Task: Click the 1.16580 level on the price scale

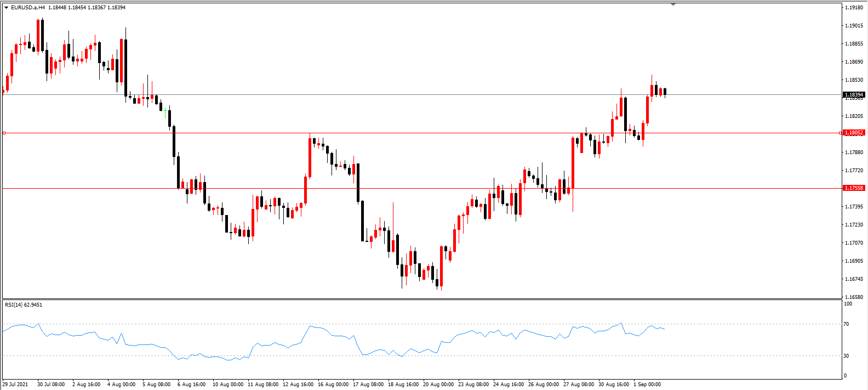Action: click(854, 297)
